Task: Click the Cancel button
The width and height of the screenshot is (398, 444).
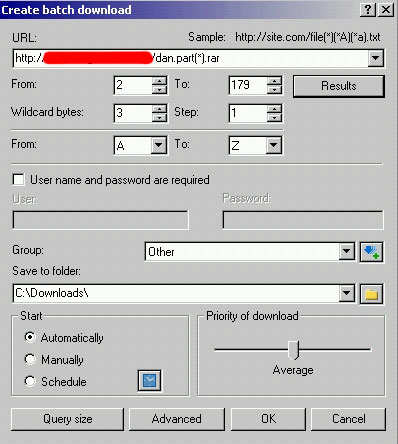Action: pos(348,419)
